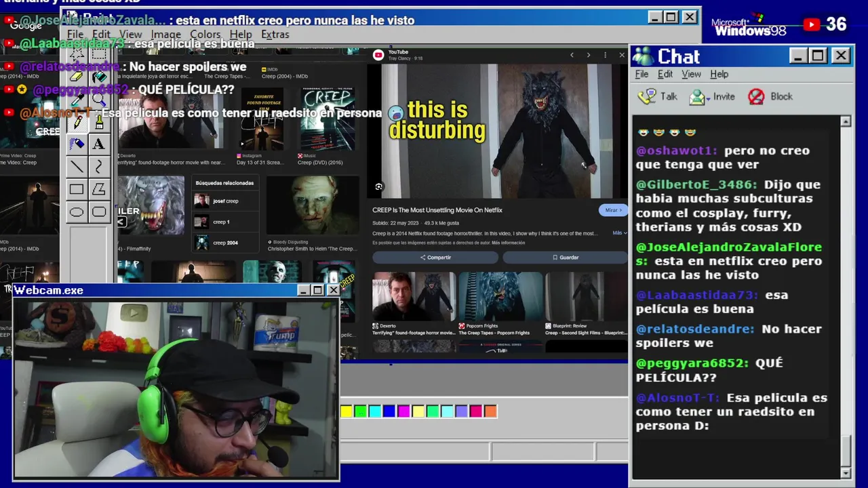Click the Mirar button
Screen dimensions: 868x488
(613, 210)
